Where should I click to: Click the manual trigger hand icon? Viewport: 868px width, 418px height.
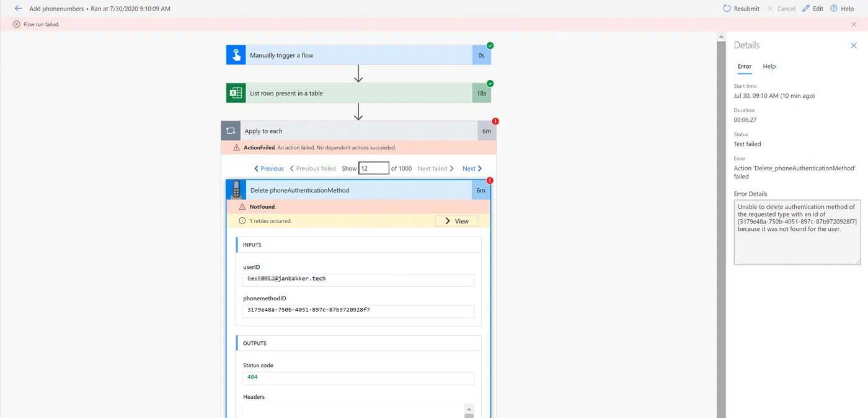tap(236, 55)
